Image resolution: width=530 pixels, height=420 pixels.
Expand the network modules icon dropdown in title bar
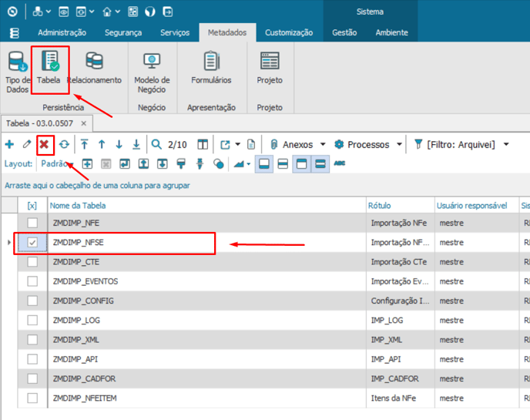49,12
